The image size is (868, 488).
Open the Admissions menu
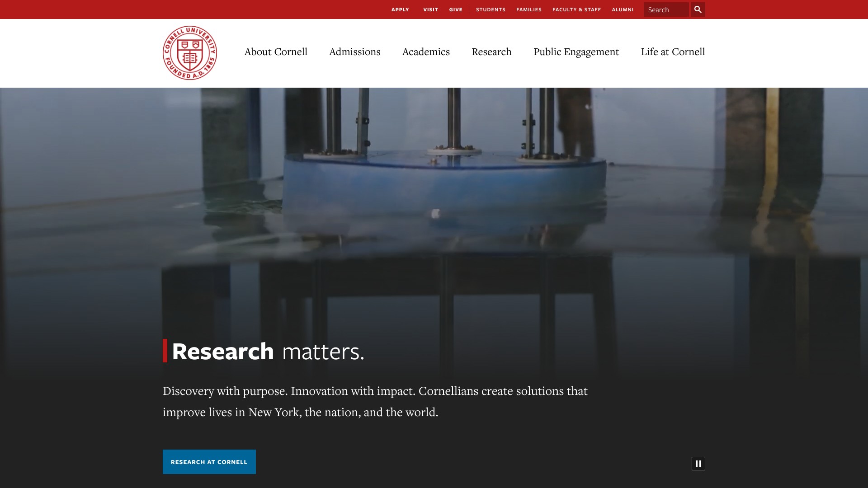click(x=354, y=52)
